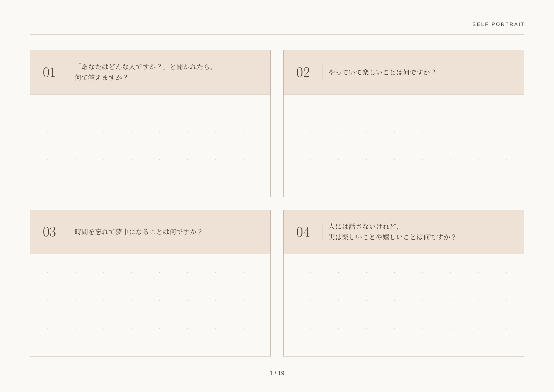Click inside the answer area for question 02
Viewport: 554px width, 392px height.
(404, 146)
